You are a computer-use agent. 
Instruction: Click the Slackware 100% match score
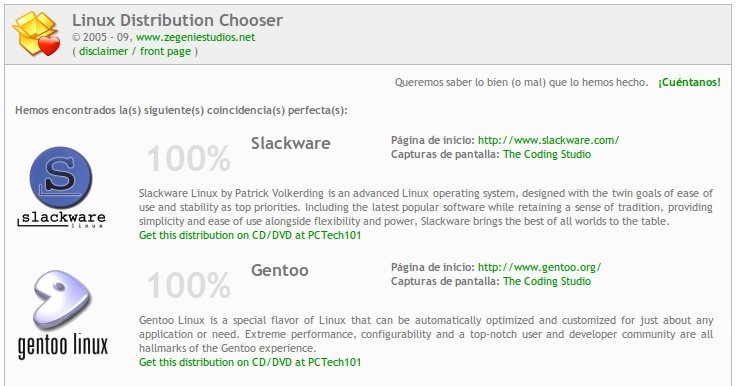tap(189, 158)
